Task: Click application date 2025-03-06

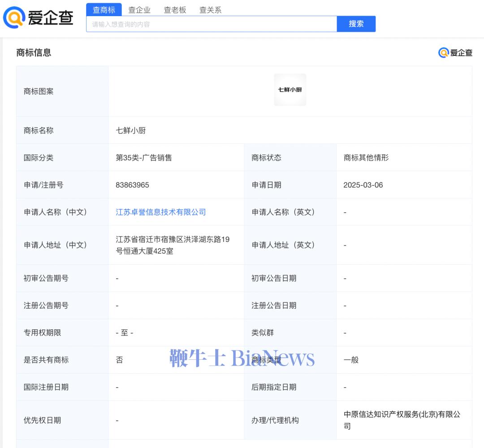Action: [363, 185]
